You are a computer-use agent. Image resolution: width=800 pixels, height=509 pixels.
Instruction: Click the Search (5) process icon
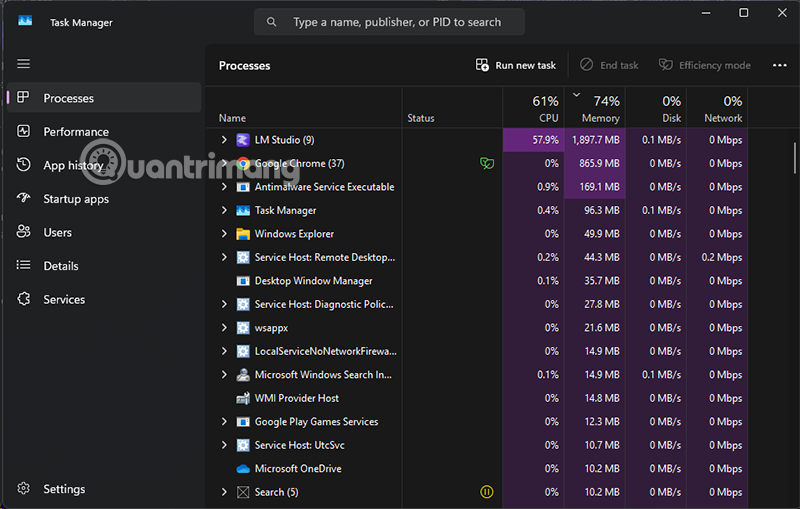pos(243,492)
